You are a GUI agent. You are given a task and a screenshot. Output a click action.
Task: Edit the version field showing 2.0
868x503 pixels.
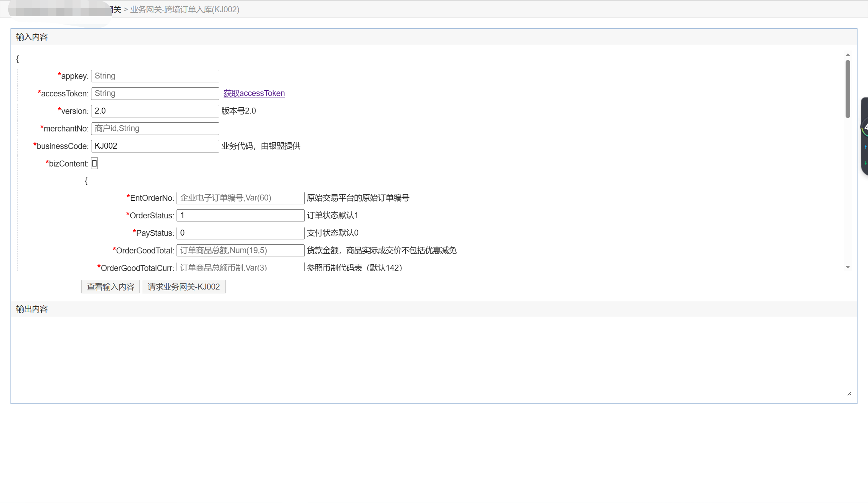pos(155,111)
